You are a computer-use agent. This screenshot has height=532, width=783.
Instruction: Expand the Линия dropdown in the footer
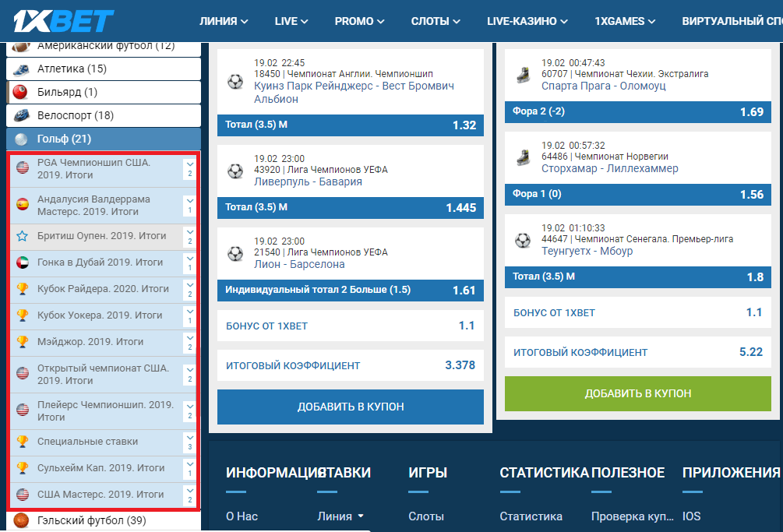tap(340, 516)
